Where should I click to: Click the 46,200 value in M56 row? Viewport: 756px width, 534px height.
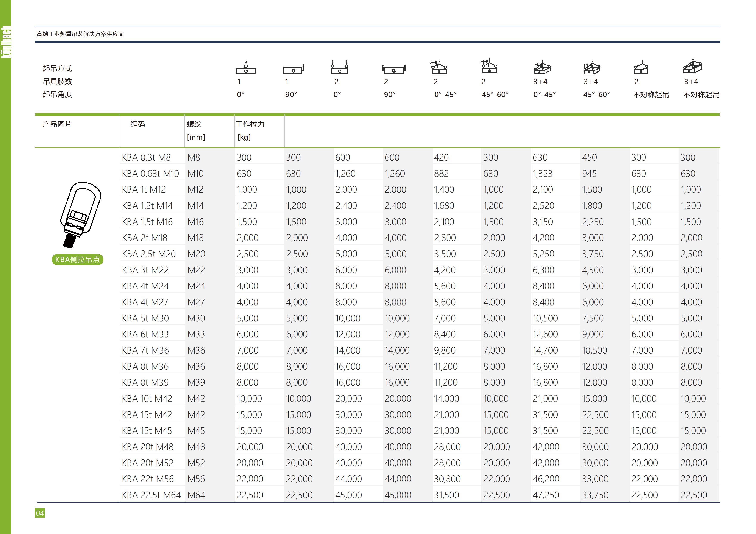click(546, 479)
